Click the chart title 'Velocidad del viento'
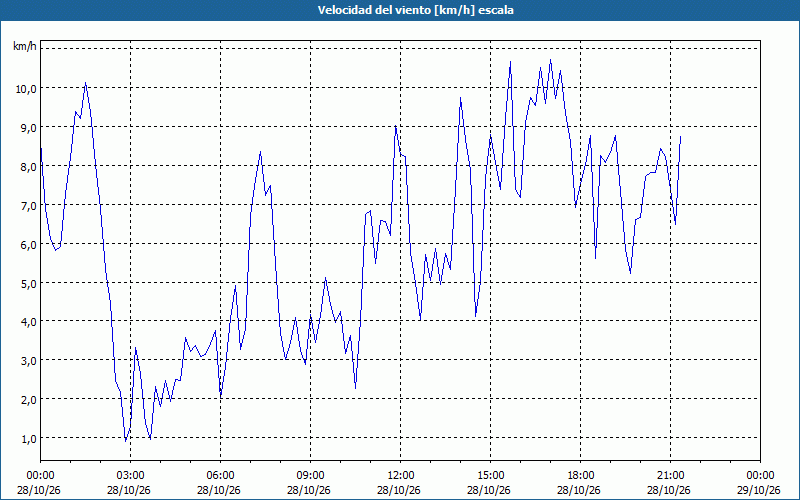800x500 pixels. 374,10
